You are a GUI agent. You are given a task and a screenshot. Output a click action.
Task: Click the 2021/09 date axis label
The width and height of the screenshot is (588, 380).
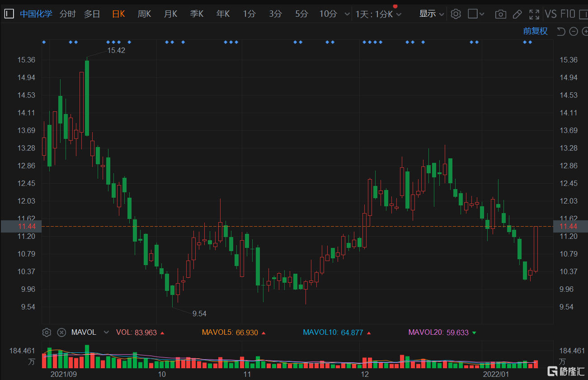(64, 374)
